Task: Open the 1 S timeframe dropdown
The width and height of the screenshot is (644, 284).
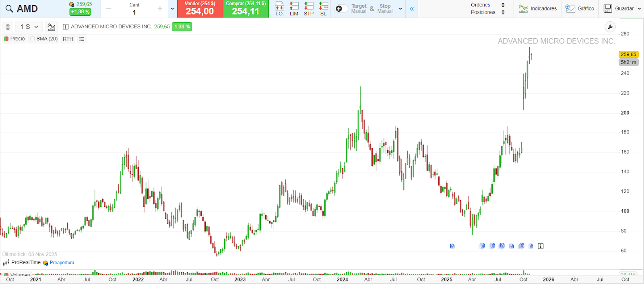Action: point(29,27)
